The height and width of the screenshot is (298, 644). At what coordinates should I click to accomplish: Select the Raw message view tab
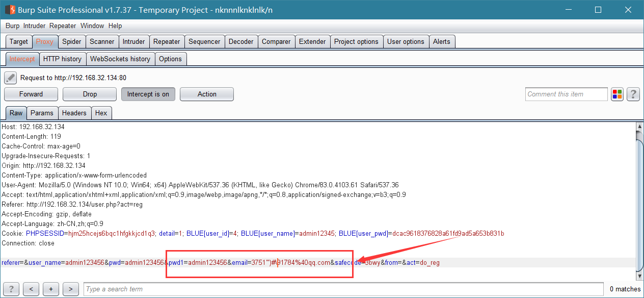[x=16, y=113]
